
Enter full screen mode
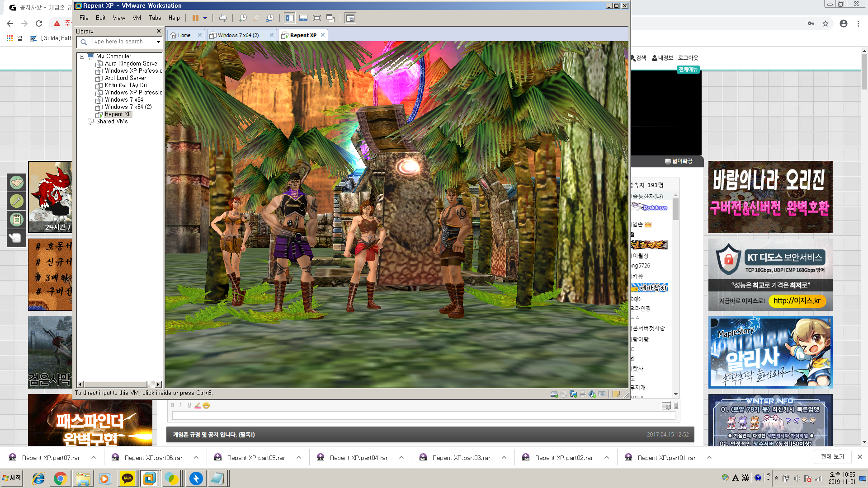[317, 18]
